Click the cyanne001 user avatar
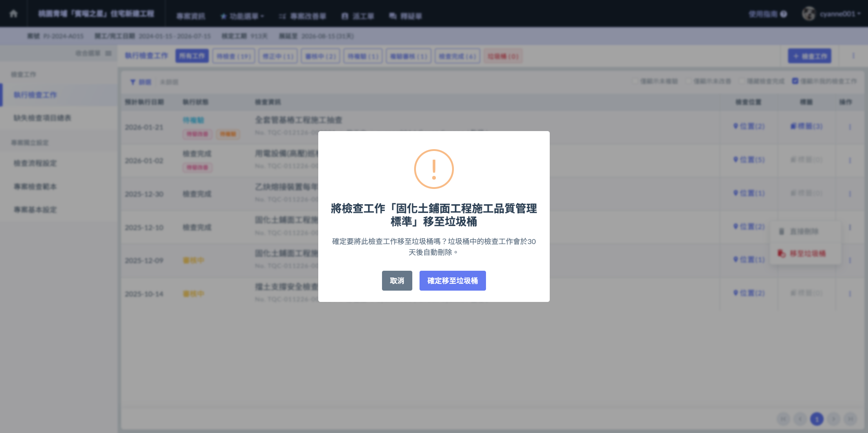Image resolution: width=868 pixels, height=433 pixels. 808,14
